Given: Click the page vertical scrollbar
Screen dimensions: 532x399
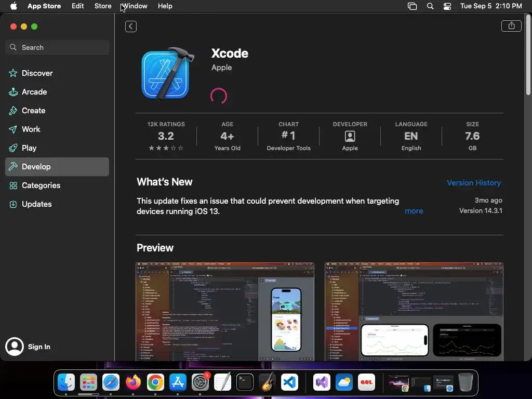Looking at the screenshot, I should pos(528,56).
